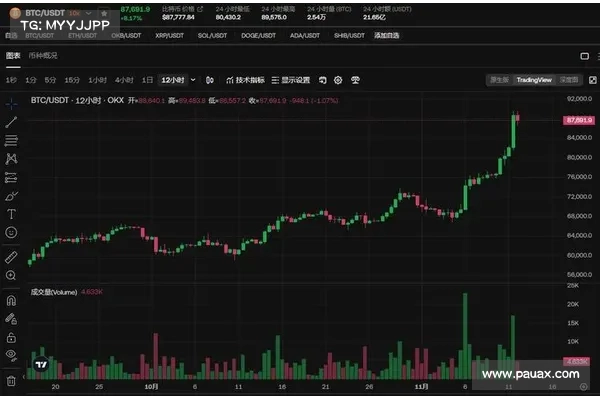Viewport: 600px width, 400px height.
Task: Select the crosshair cursor tool
Action: tap(11, 104)
